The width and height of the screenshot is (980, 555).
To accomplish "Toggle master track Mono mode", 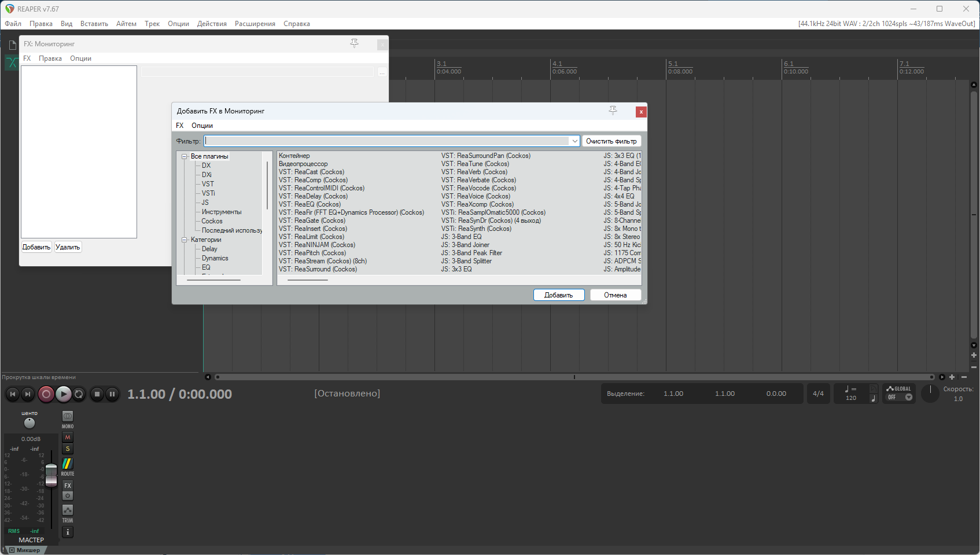I will pyautogui.click(x=68, y=416).
